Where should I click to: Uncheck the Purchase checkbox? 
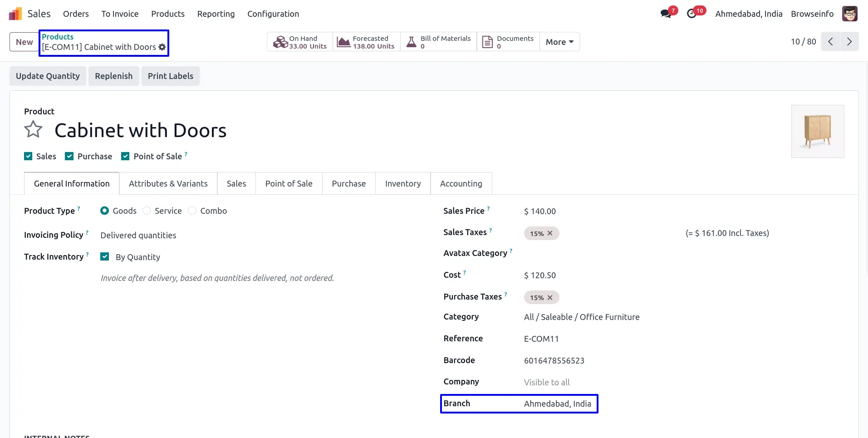[x=69, y=157]
